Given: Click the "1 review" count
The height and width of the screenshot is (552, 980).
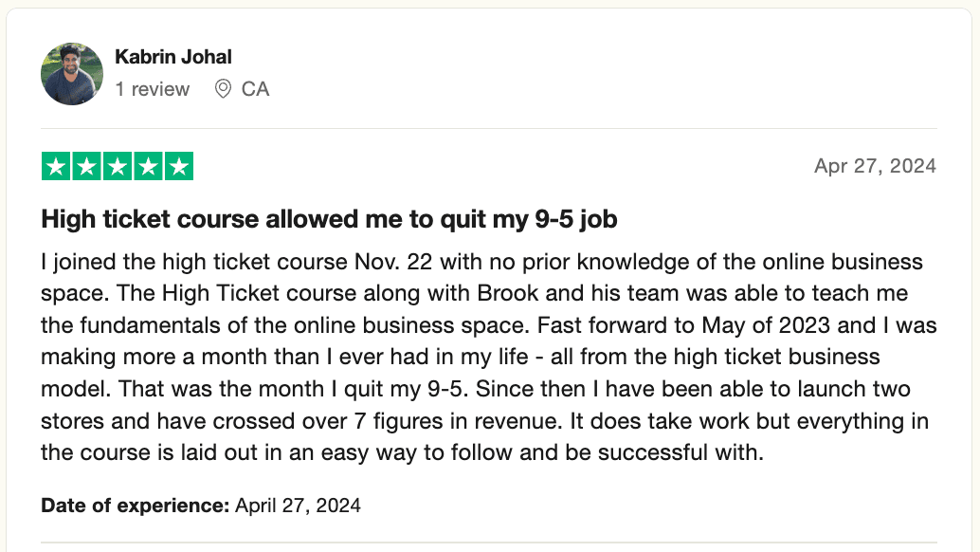Looking at the screenshot, I should point(153,89).
